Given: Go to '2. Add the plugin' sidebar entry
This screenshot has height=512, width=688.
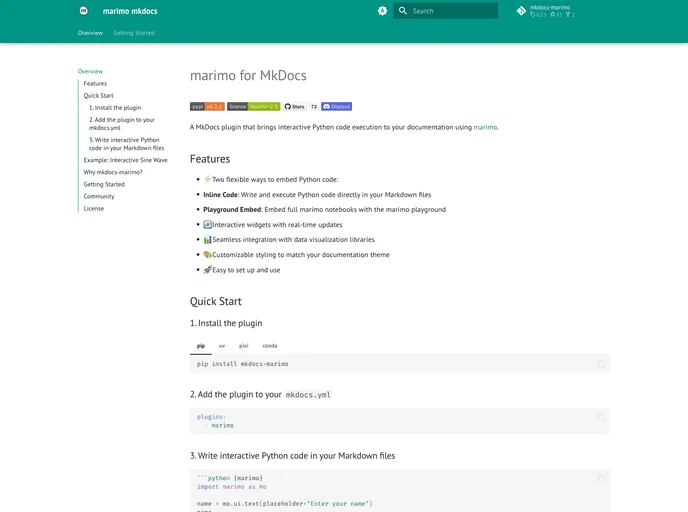Looking at the screenshot, I should pos(122,124).
